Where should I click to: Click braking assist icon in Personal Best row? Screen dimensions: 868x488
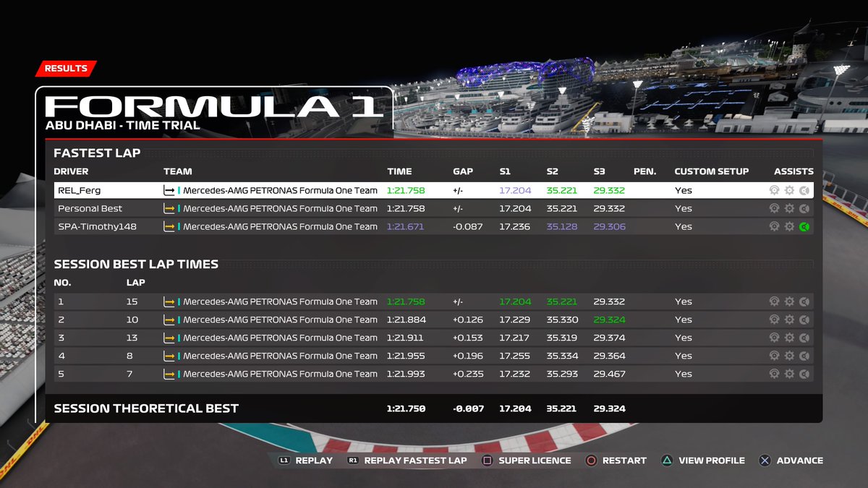pos(804,208)
